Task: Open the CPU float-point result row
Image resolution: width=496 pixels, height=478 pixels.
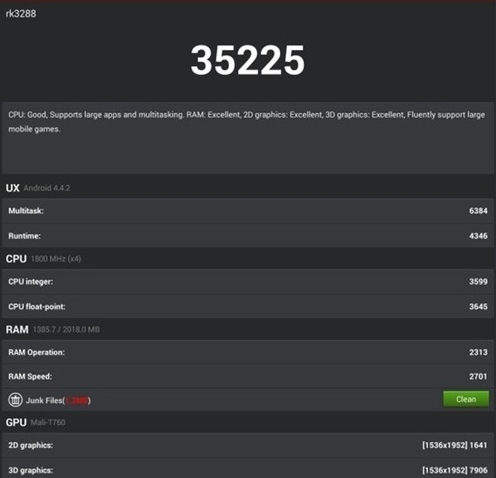Action: point(248,306)
